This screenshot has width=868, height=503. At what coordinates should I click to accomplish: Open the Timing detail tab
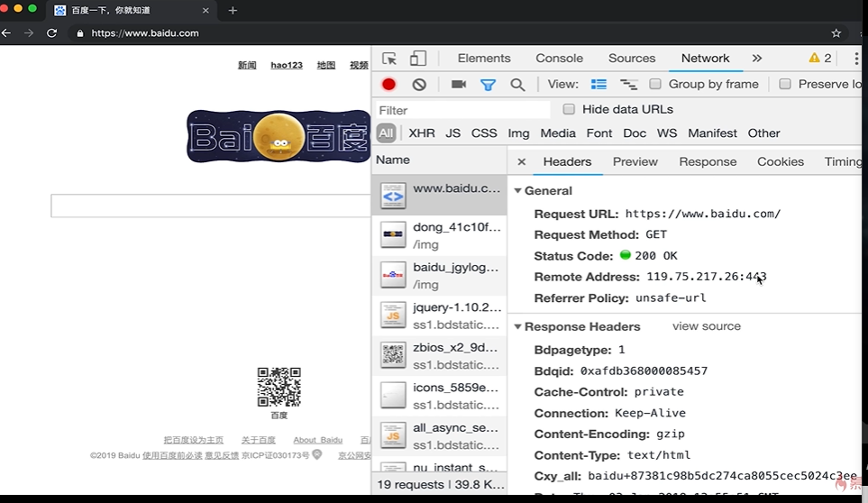click(843, 161)
